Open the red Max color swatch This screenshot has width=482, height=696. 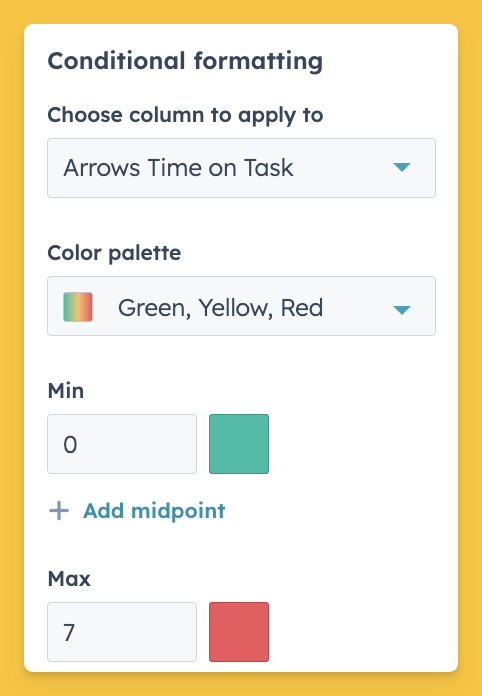[x=239, y=632]
